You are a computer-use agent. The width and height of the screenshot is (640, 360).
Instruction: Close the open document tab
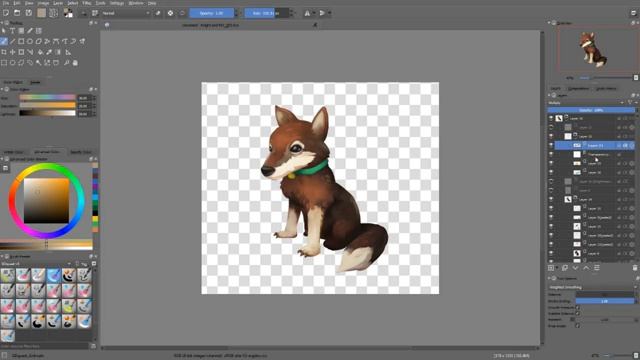315,25
